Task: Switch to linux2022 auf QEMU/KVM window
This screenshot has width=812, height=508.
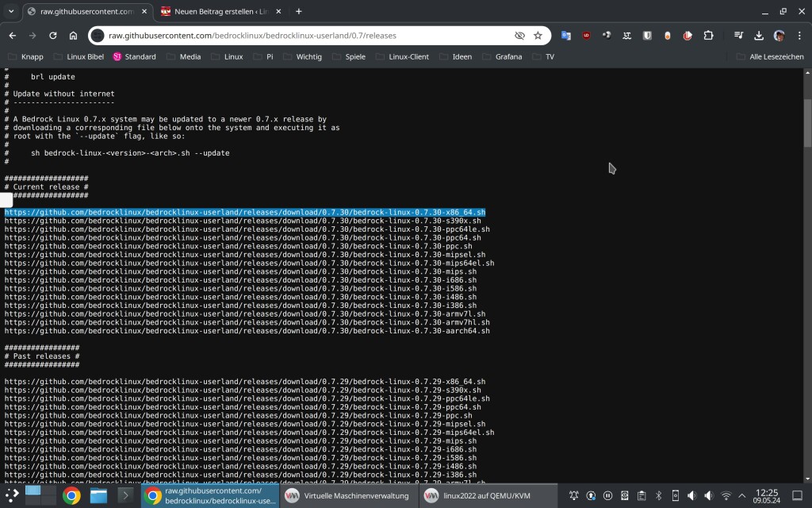Action: (488, 495)
